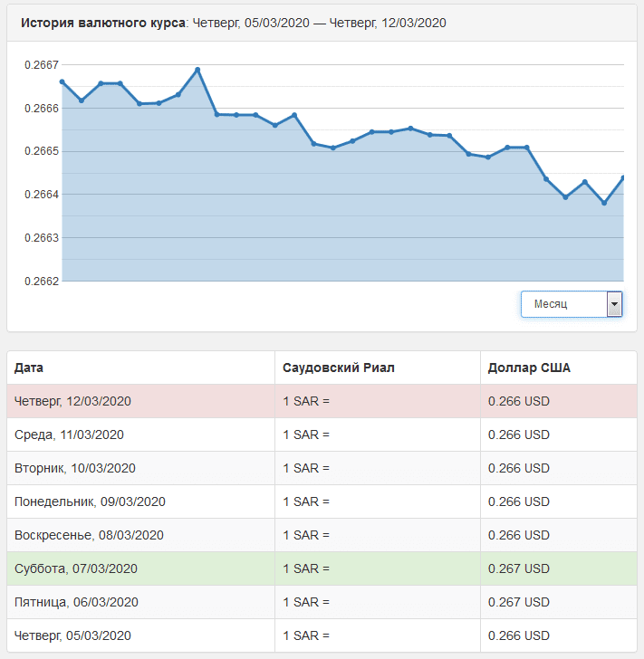
Task: Click the Саудовский Риал column header
Action: coord(339,368)
